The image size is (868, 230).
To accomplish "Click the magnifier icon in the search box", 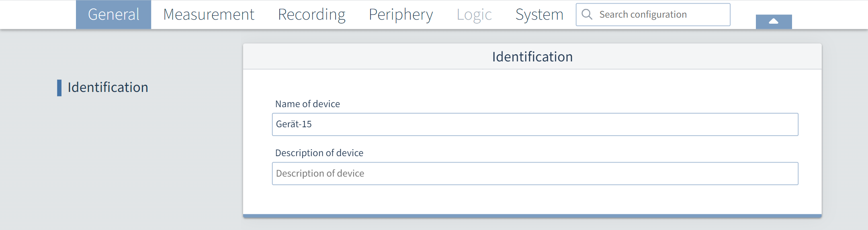I will coord(587,14).
